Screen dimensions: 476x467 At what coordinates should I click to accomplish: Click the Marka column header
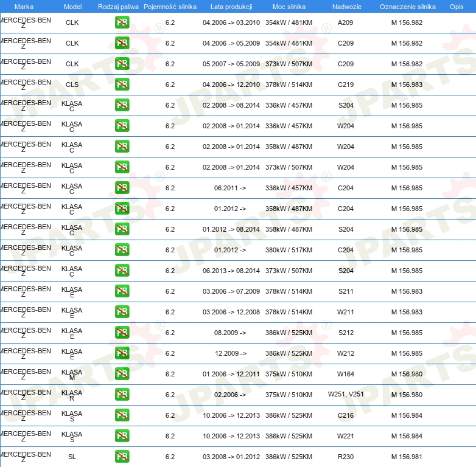coord(24,7)
